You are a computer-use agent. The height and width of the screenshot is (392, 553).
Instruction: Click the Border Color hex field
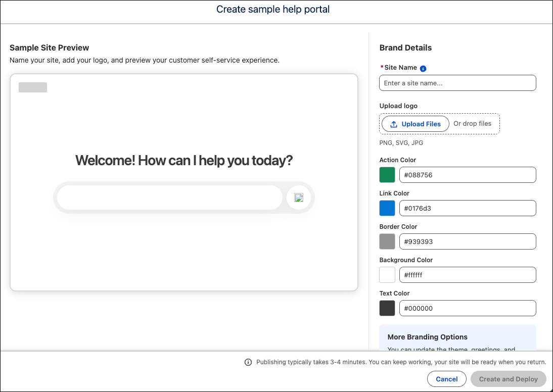click(x=468, y=241)
